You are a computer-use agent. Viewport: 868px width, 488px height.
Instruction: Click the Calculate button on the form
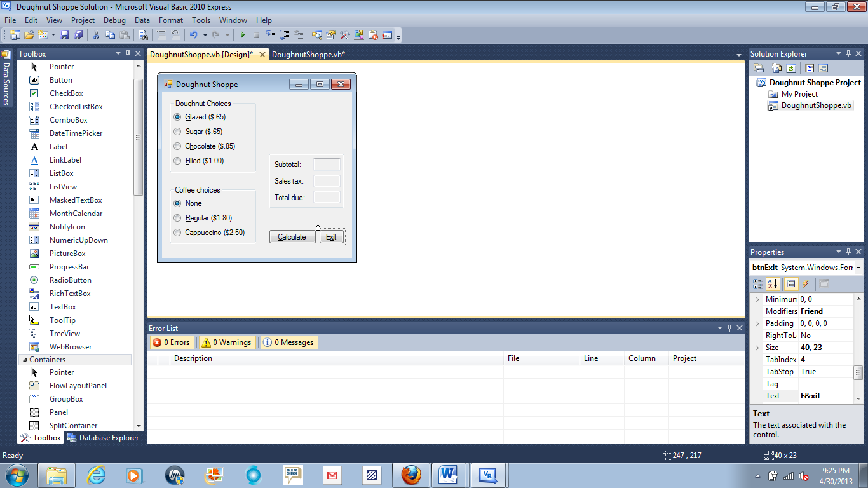[292, 237]
